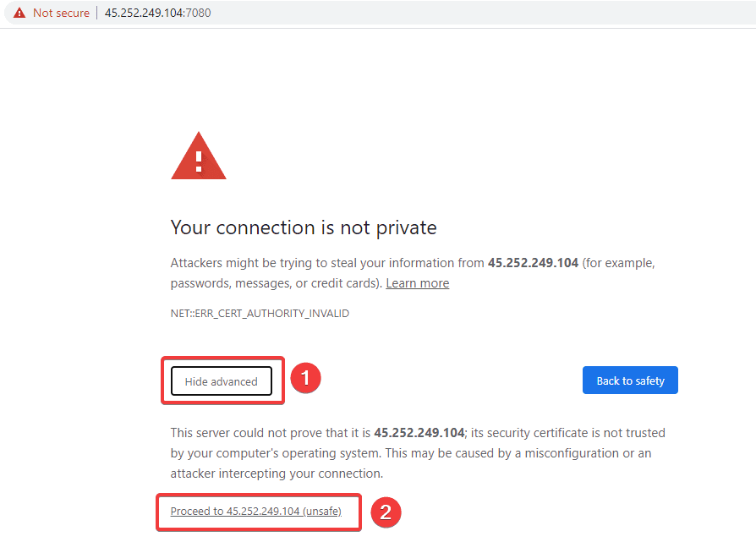Screen dimensions: 756x553
Task: Click the "Your connection is not private" heading
Action: [x=304, y=227]
